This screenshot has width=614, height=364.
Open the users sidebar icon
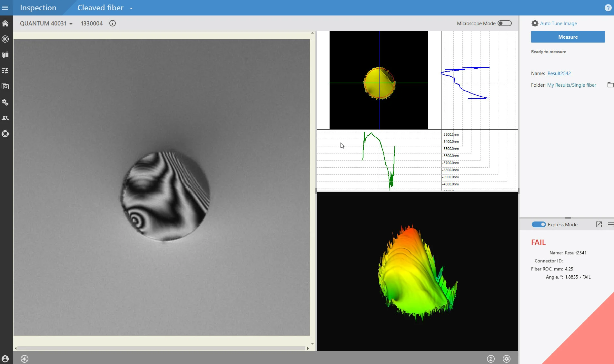coord(5,118)
